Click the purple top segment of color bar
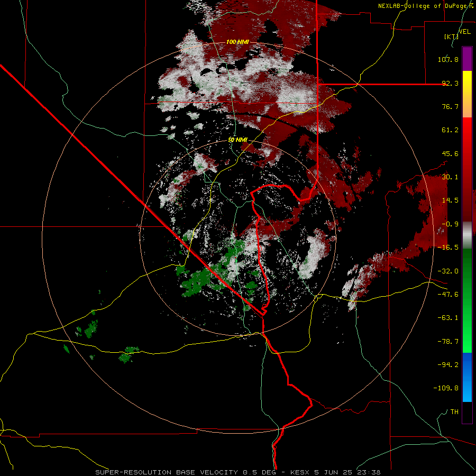This screenshot has height=476, width=476. coord(467,59)
